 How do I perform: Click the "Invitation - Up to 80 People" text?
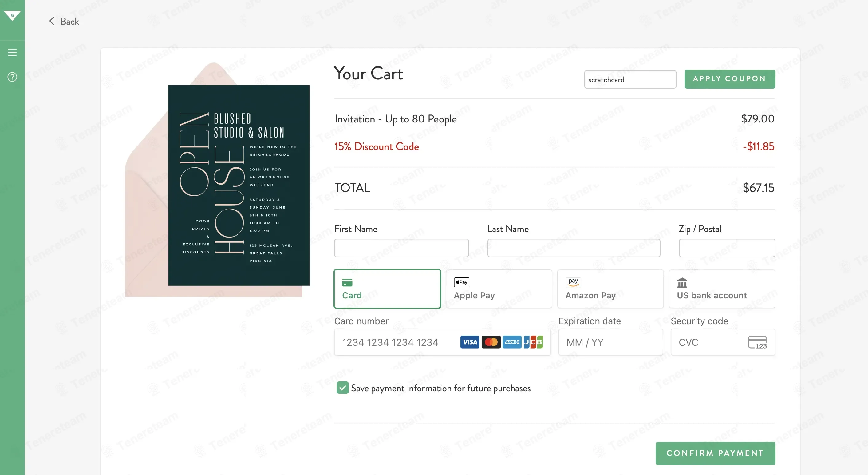[396, 119]
